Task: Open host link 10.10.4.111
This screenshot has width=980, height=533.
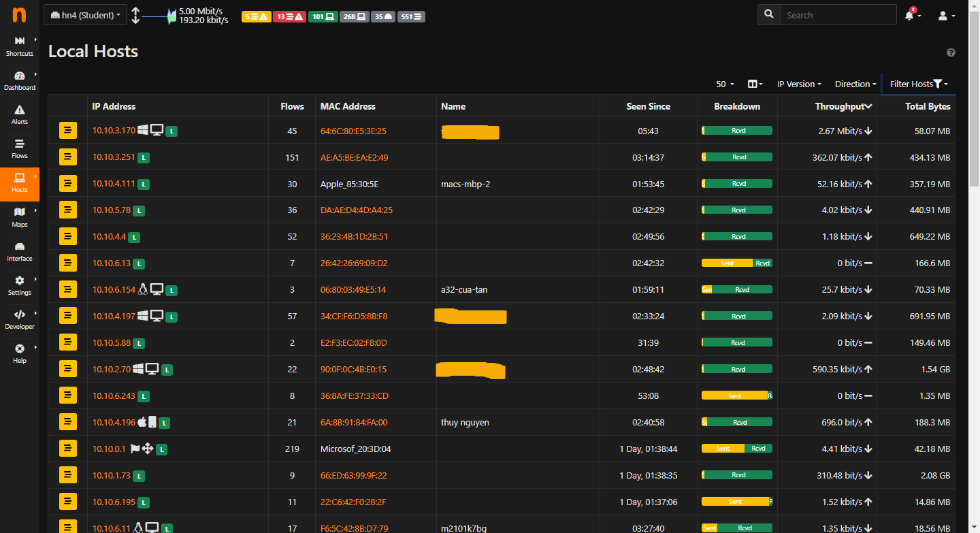Action: click(x=114, y=184)
